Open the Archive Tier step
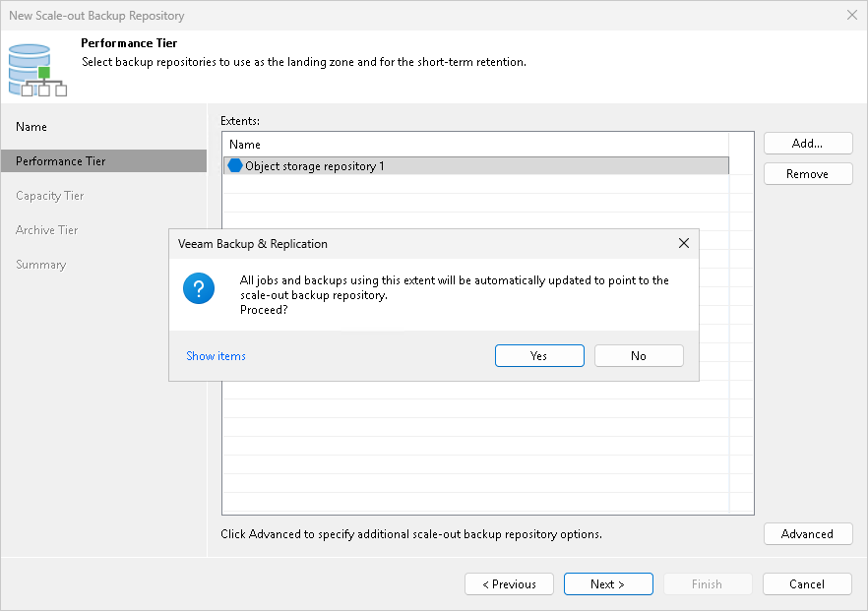This screenshot has width=868, height=611. 46,229
